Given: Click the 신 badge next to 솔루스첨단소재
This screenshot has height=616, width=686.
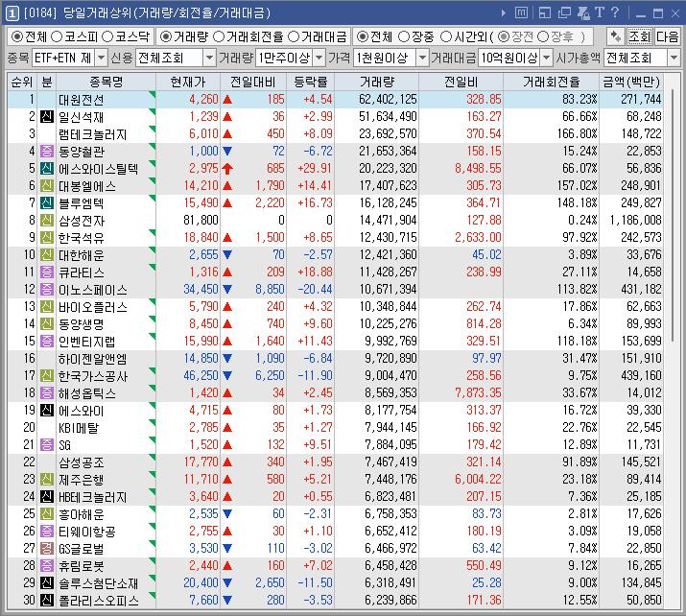Looking at the screenshot, I should coord(47,582).
